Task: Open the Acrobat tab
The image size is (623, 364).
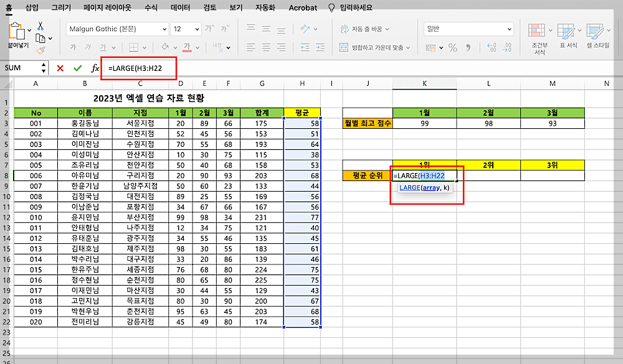Action: point(303,7)
